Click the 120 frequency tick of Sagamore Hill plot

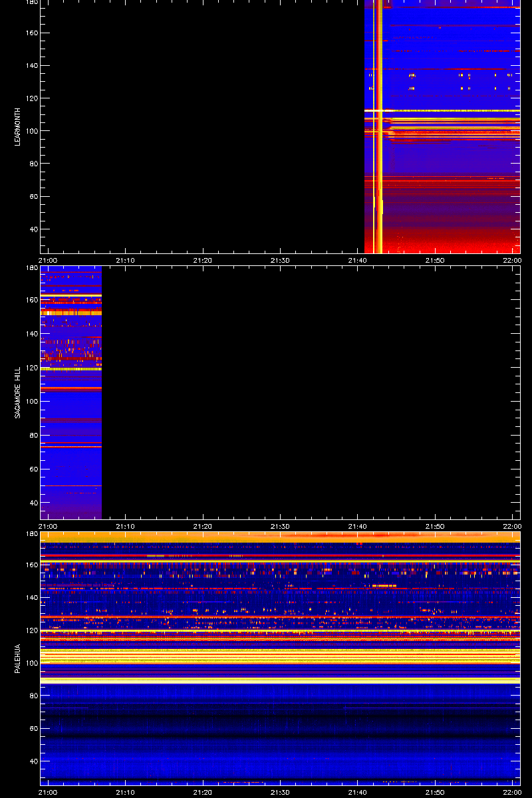32,368
